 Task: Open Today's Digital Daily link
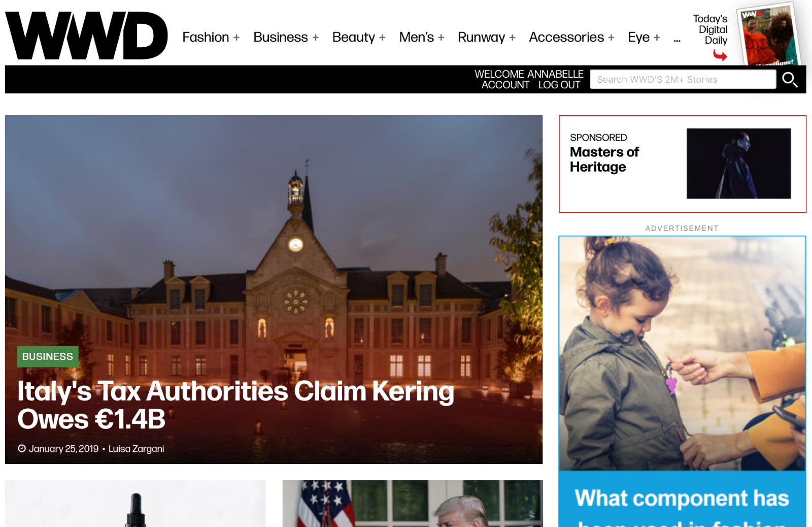click(710, 29)
